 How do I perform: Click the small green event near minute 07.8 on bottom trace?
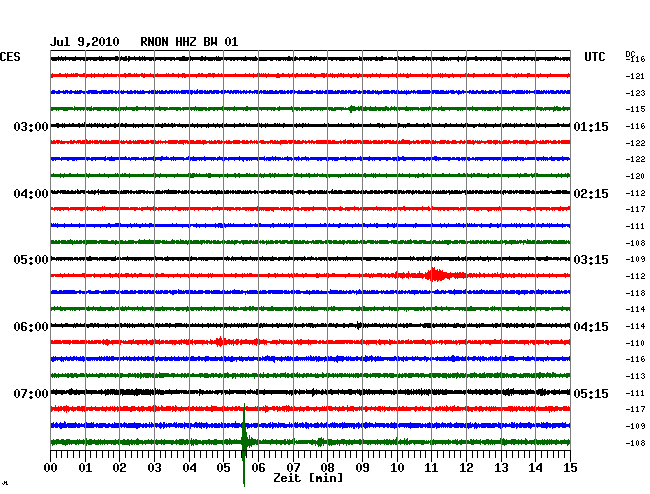[x=320, y=442]
